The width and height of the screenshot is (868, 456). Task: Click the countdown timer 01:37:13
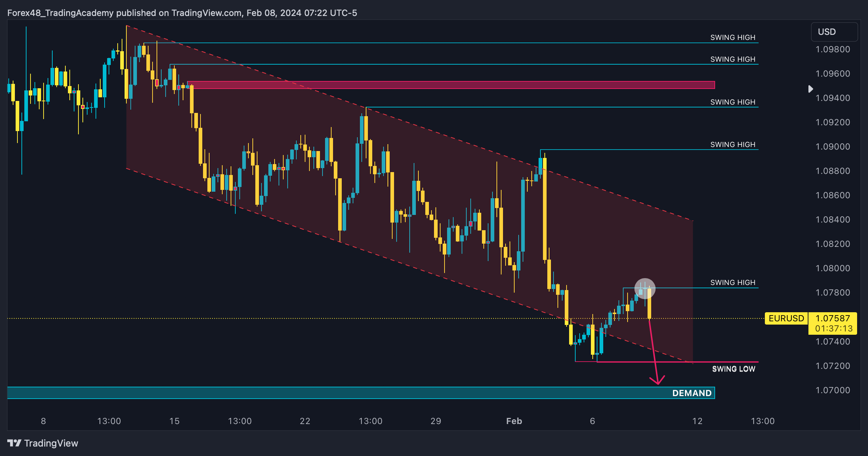pos(833,329)
